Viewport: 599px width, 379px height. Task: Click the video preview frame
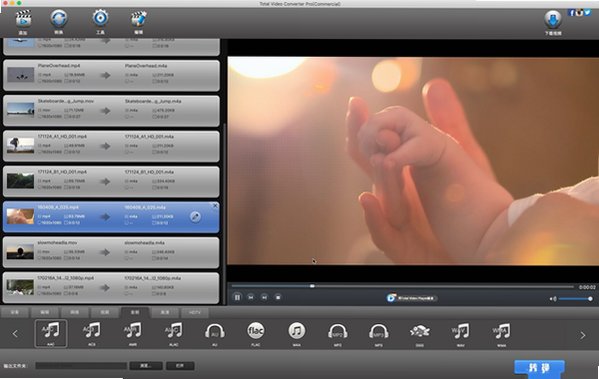click(413, 160)
